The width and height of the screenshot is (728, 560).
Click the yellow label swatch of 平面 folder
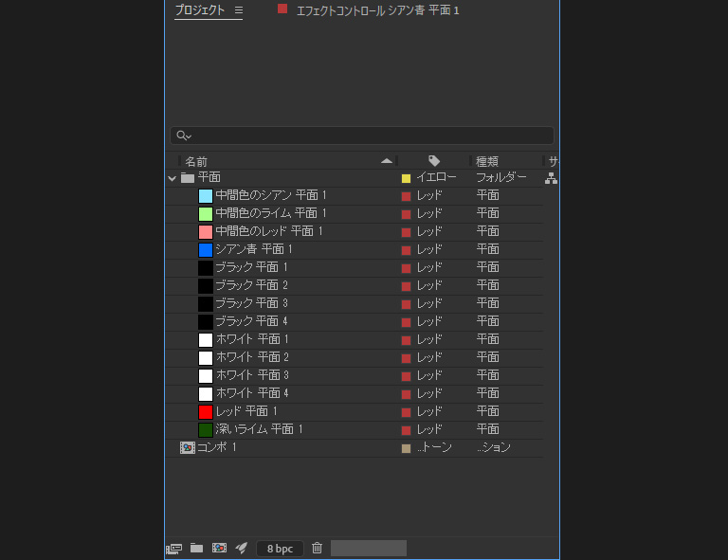[x=407, y=178]
